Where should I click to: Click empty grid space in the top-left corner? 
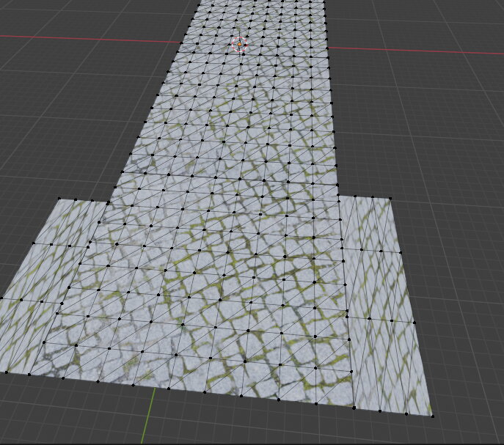[x=44, y=15]
